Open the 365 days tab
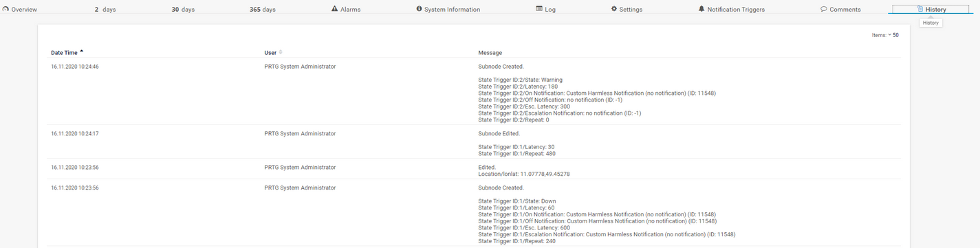The width and height of the screenshot is (980, 248). click(263, 10)
